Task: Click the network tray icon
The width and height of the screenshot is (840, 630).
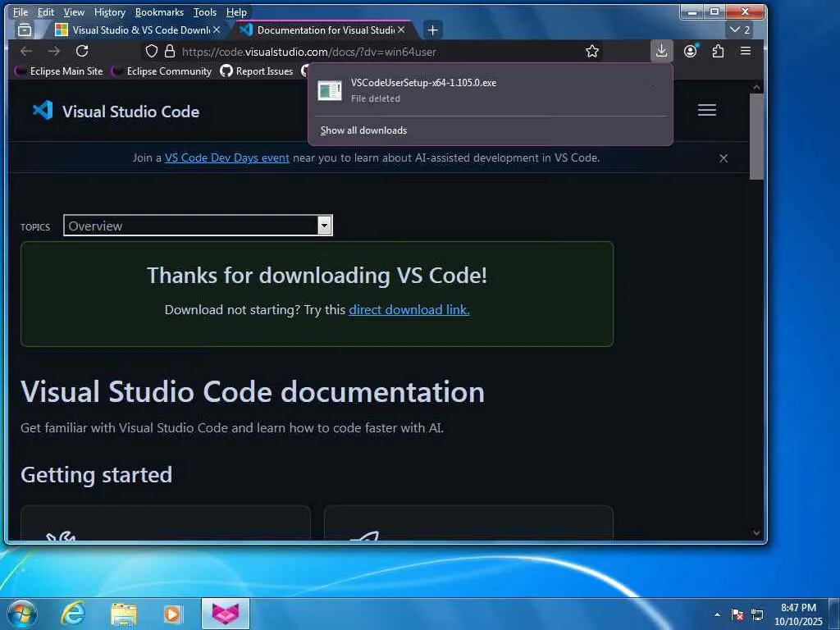Action: 757,614
